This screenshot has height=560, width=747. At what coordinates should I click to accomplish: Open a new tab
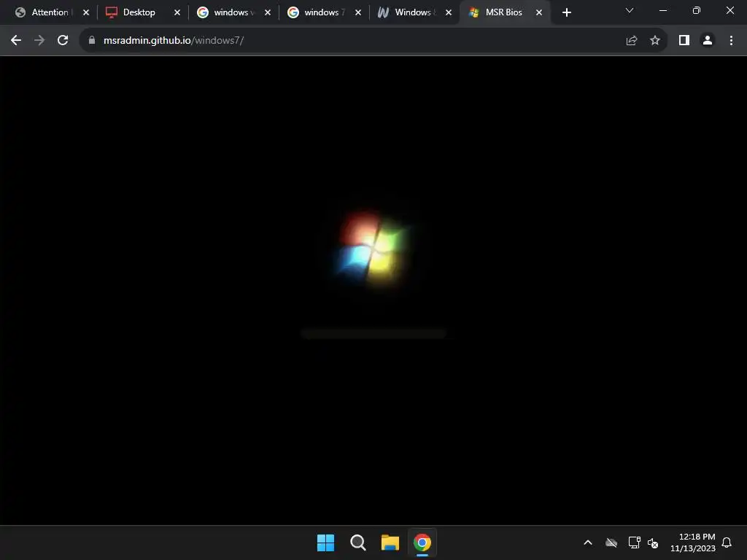[x=566, y=12]
